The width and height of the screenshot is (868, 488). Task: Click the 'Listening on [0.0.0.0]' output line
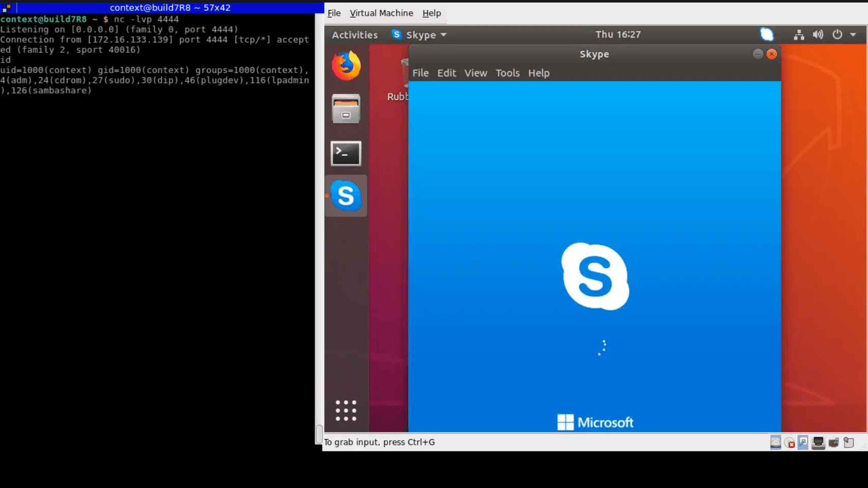(119, 29)
